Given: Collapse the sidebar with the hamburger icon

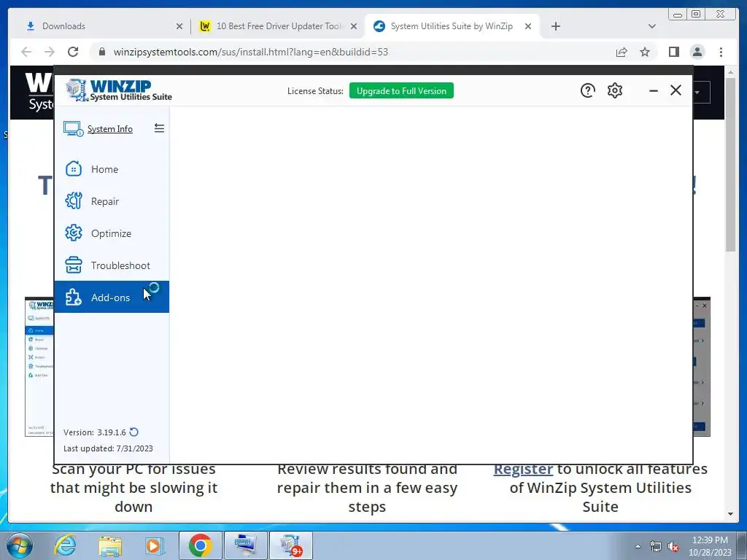Looking at the screenshot, I should point(159,128).
